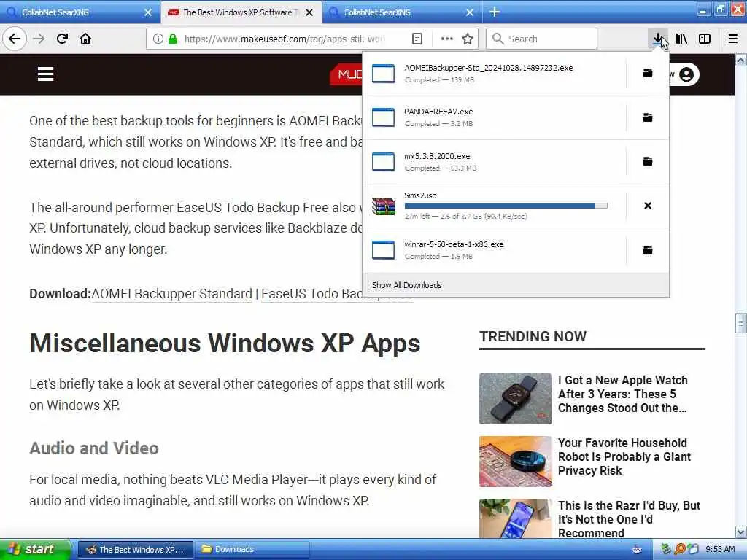Open page actions three-dot menu

click(447, 39)
